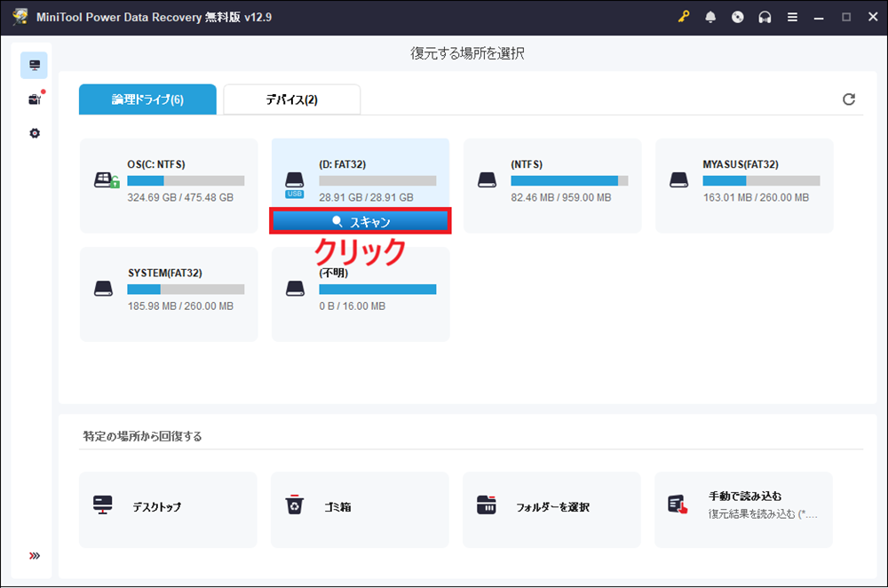
Task: Choose デスクトップ recovery location
Action: tap(168, 510)
